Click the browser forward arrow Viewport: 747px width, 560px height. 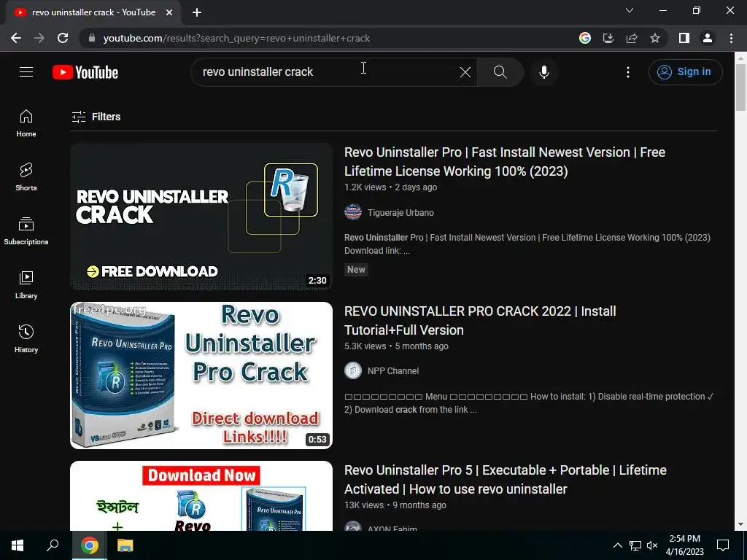coord(39,38)
